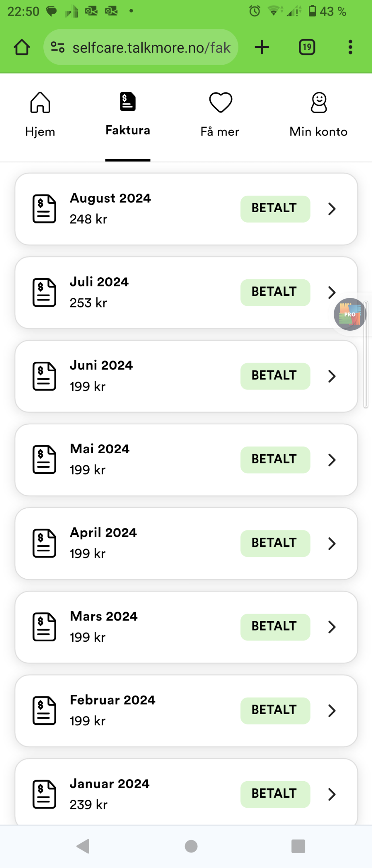The width and height of the screenshot is (372, 868).
Task: Tap the site settings icon in address bar
Action: (57, 47)
